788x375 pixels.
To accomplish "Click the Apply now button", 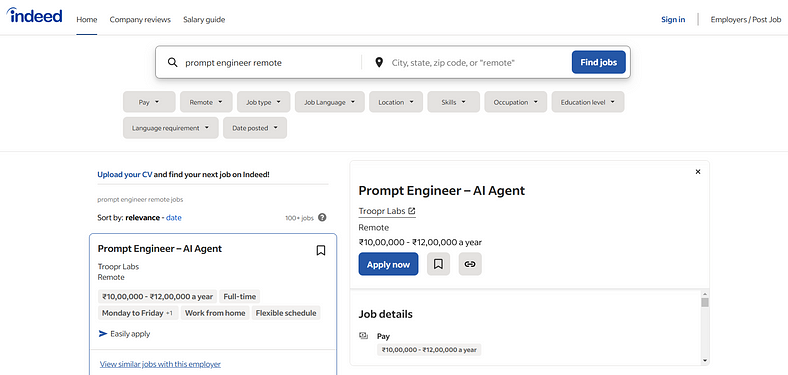I will pyautogui.click(x=388, y=264).
